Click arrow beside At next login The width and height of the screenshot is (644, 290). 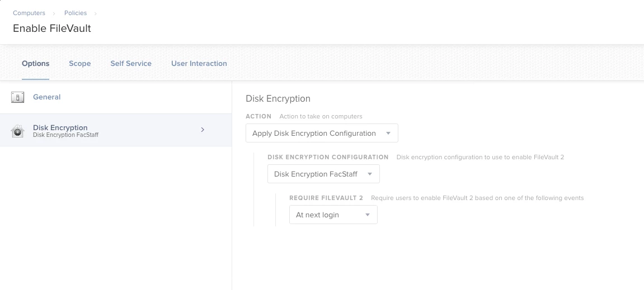368,215
